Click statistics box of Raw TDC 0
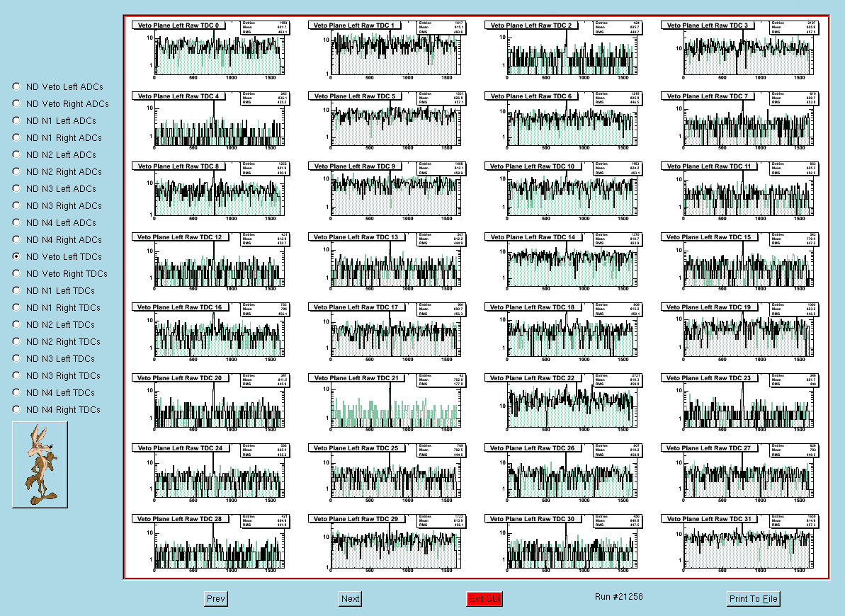This screenshot has height=616, width=845. click(265, 28)
